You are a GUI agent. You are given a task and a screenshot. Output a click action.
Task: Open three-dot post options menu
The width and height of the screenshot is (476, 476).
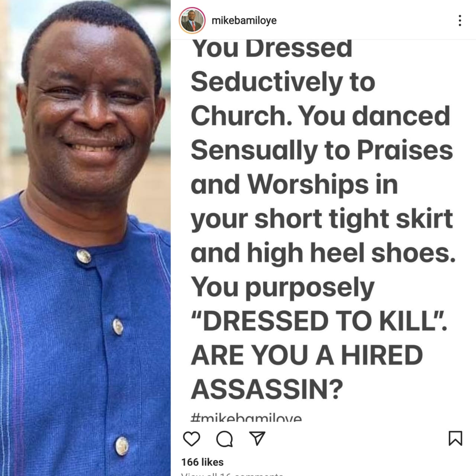tap(460, 20)
